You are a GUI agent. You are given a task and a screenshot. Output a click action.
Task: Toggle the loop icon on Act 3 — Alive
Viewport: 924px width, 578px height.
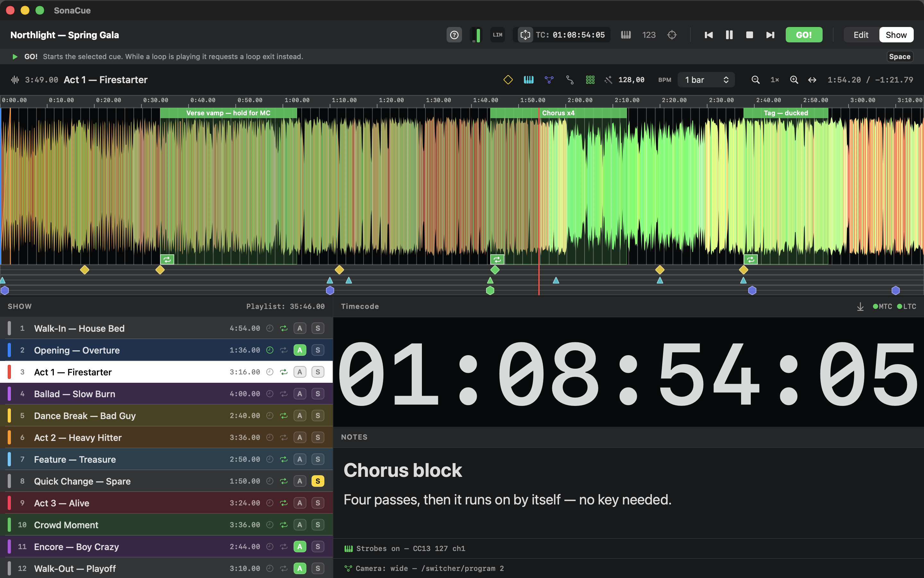pyautogui.click(x=284, y=503)
